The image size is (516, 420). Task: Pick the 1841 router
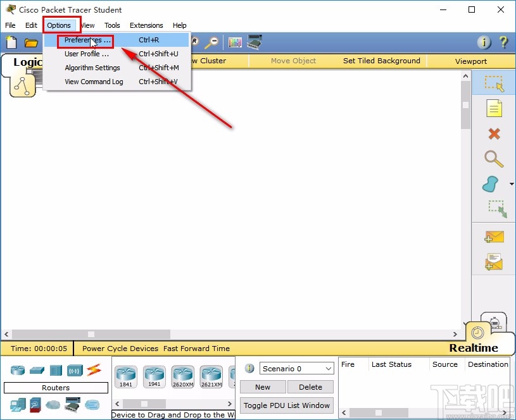[x=126, y=376]
